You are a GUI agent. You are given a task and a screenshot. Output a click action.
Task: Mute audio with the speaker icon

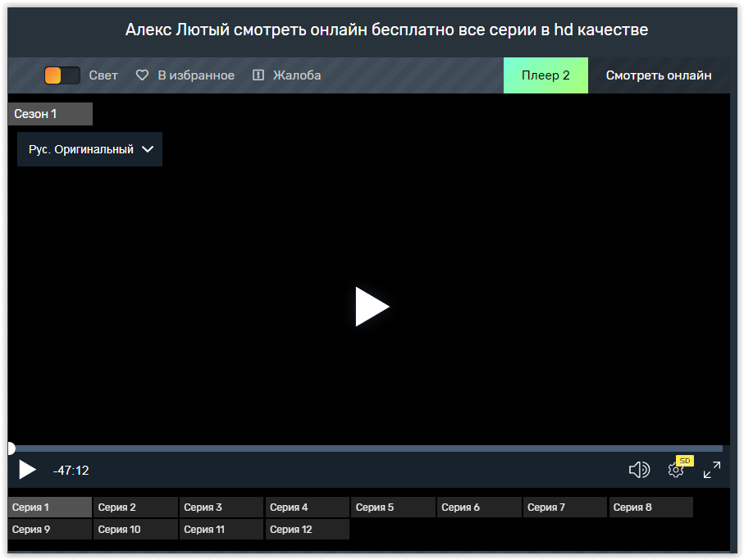(638, 470)
